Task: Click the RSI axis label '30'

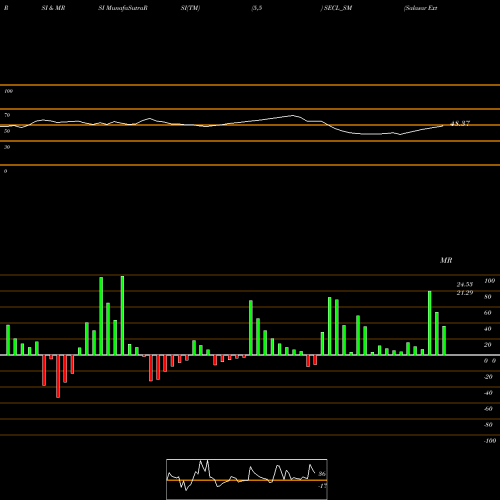Action: tap(7, 147)
